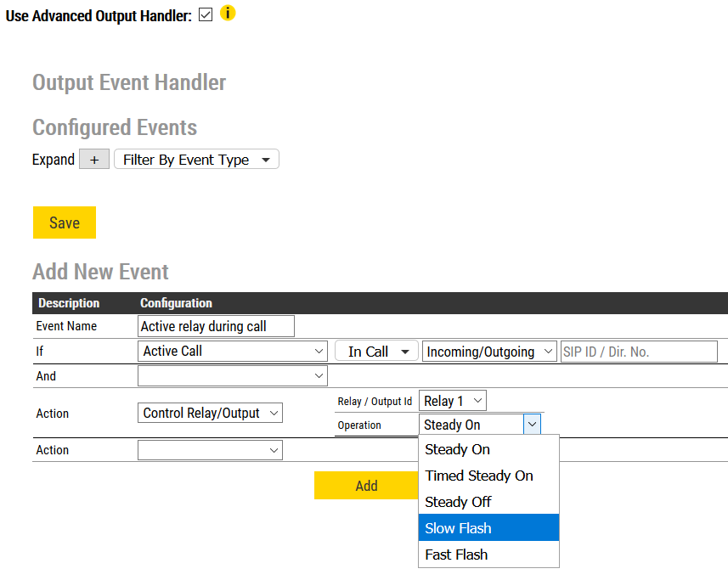728x580 pixels.
Task: Open the Control Relay/Output action dropdown
Action: click(210, 414)
